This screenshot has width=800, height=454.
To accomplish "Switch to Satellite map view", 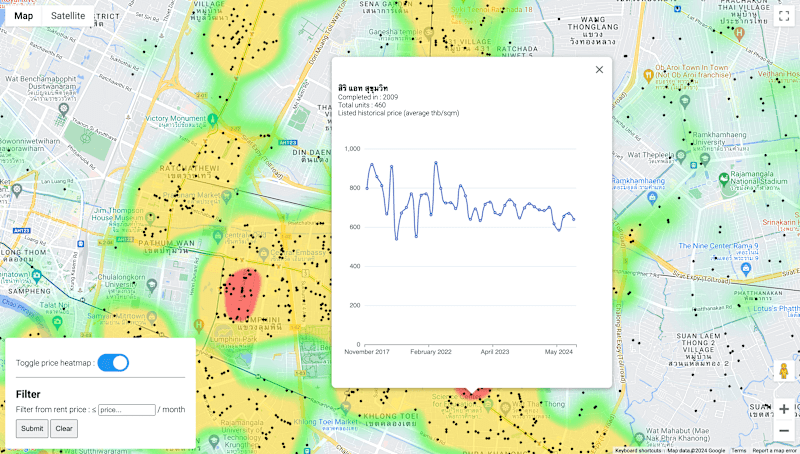I will tap(68, 16).
